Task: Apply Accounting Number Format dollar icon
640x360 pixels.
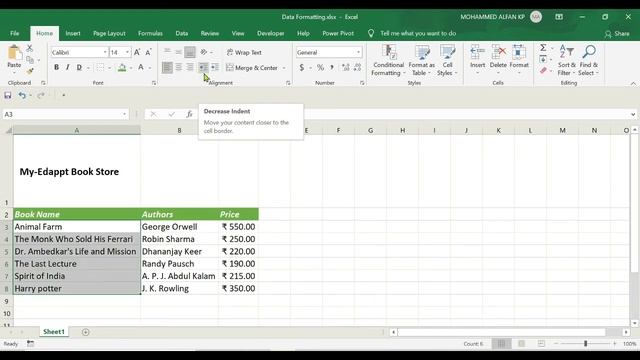Action: pyautogui.click(x=302, y=67)
